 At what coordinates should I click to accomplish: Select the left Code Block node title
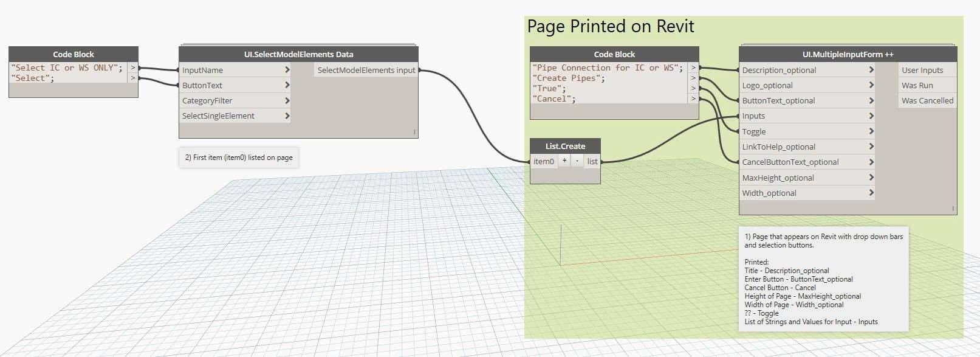[x=74, y=54]
